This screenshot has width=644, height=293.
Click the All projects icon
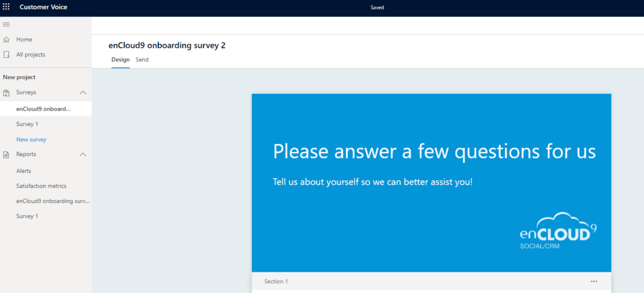point(6,55)
